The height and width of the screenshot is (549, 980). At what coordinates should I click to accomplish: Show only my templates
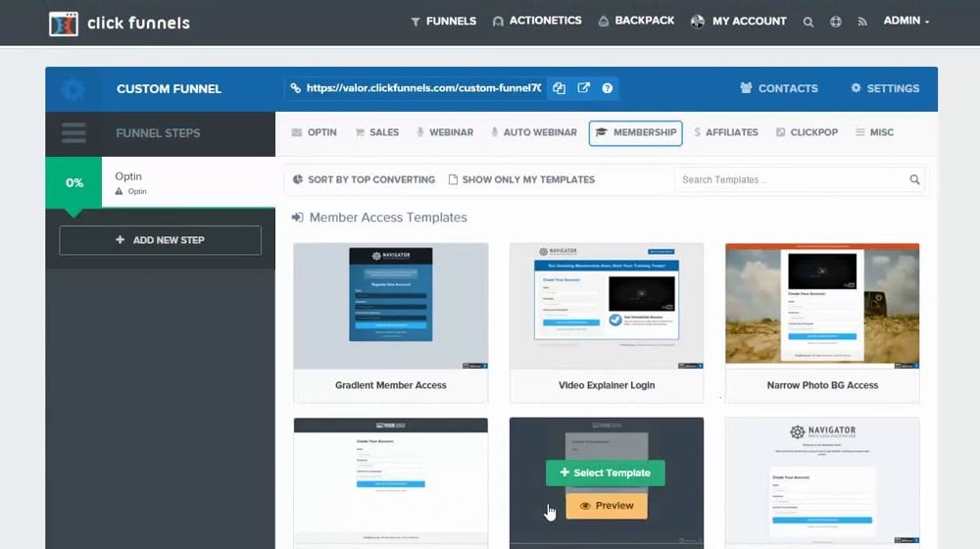[x=521, y=179]
